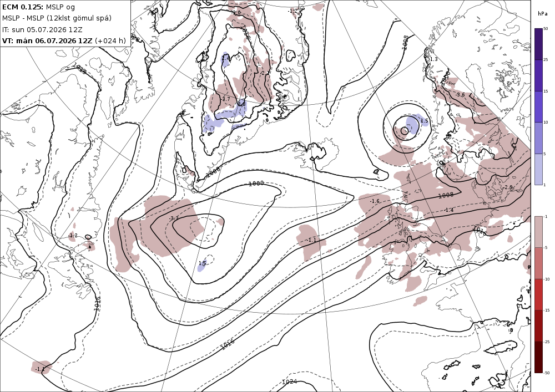This screenshot has width=555, height=392.
Task: Click the -1 to -5 hPa pale pink swatch
Action: [538, 232]
